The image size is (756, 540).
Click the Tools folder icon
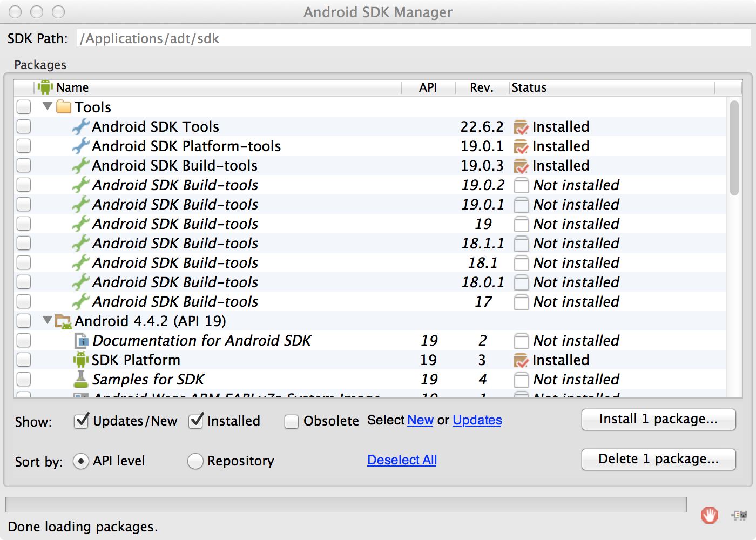pyautogui.click(x=64, y=107)
